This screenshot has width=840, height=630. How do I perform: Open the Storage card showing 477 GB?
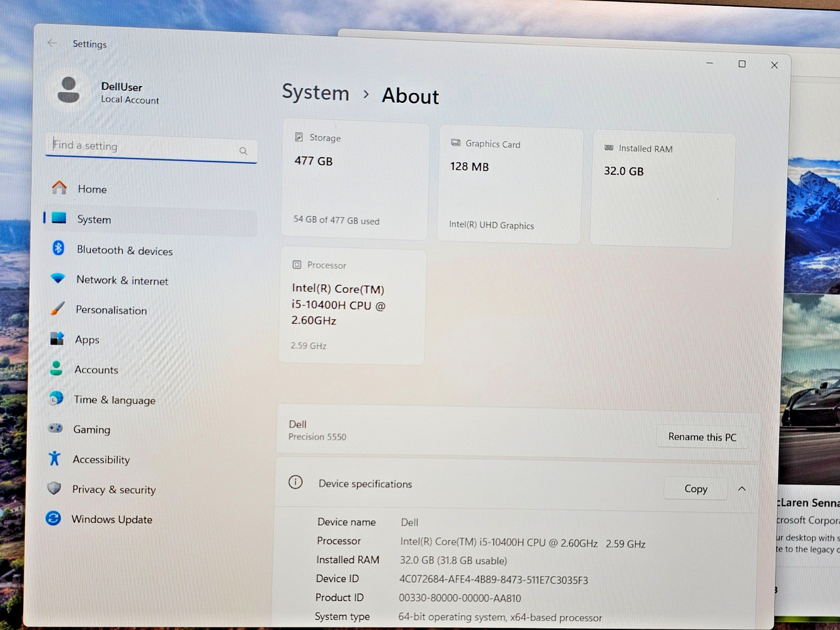[x=355, y=179]
